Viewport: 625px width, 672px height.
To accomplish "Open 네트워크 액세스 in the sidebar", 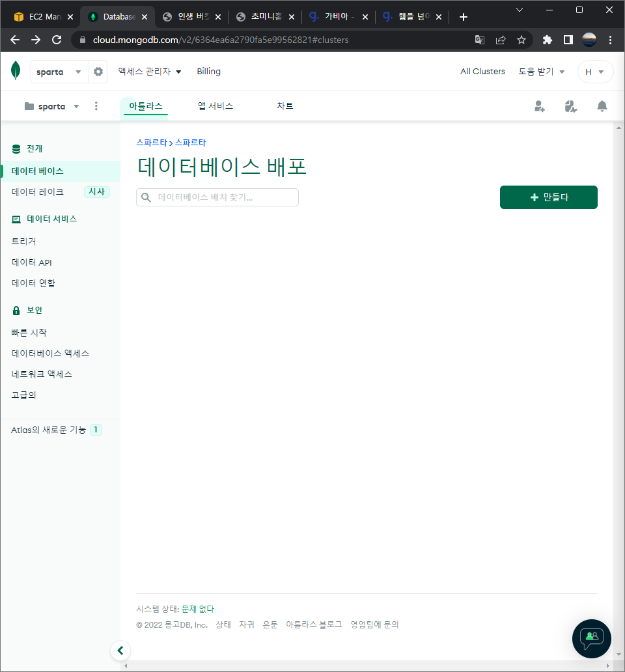I will pos(42,374).
